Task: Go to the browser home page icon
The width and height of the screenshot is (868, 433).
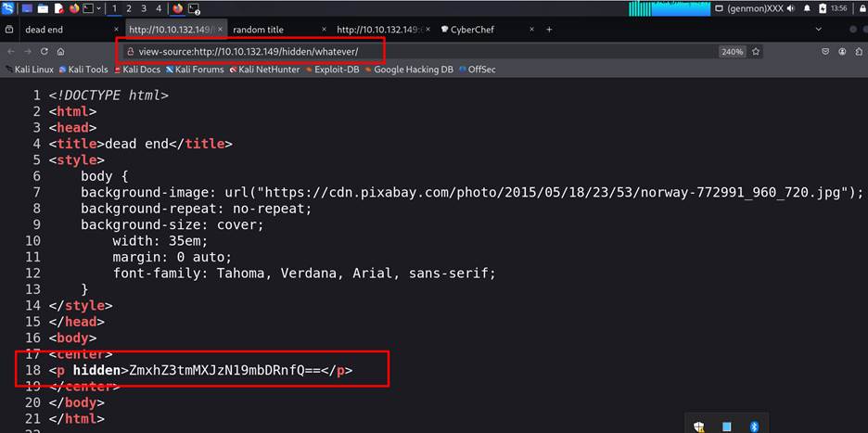Action: pos(59,52)
